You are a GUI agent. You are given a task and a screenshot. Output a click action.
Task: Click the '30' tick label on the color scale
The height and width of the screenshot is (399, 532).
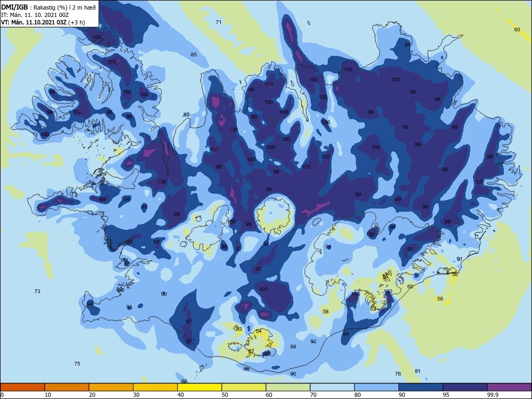(x=136, y=395)
